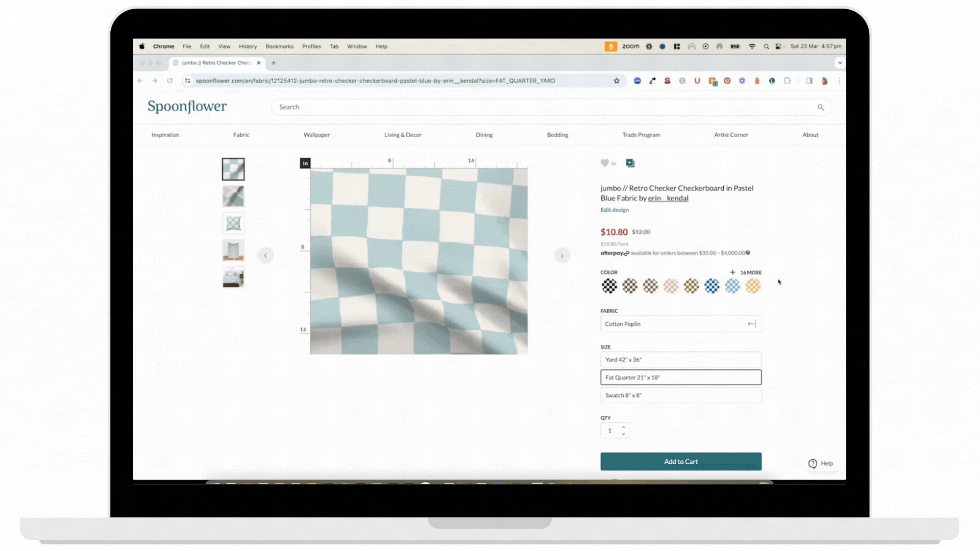Click the search magnifier icon
This screenshot has height=551, width=980.
pyautogui.click(x=821, y=107)
